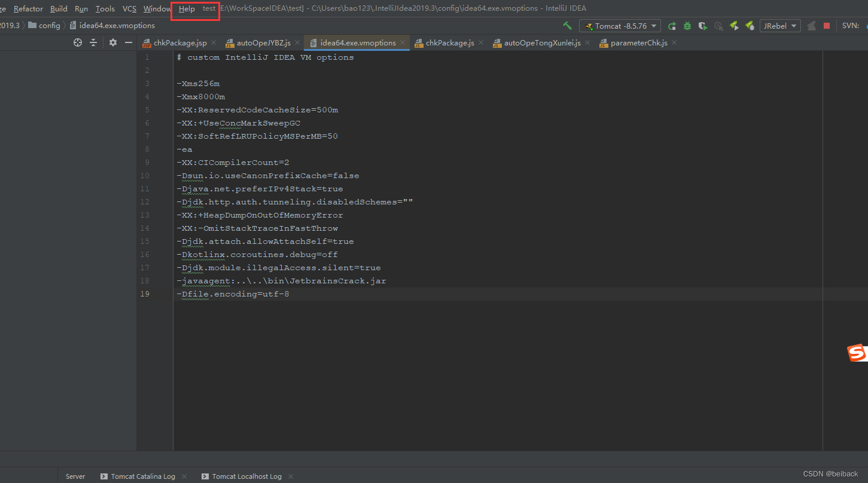868x483 pixels.
Task: Click the -javaagent JetbrainsCrack.jar line
Action: 281,281
